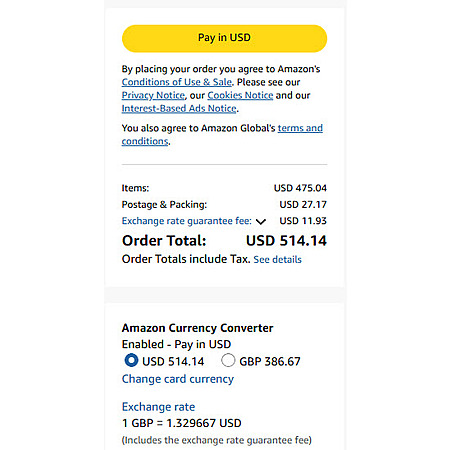Open the Exchange rate info link
450x450 pixels.
[158, 407]
